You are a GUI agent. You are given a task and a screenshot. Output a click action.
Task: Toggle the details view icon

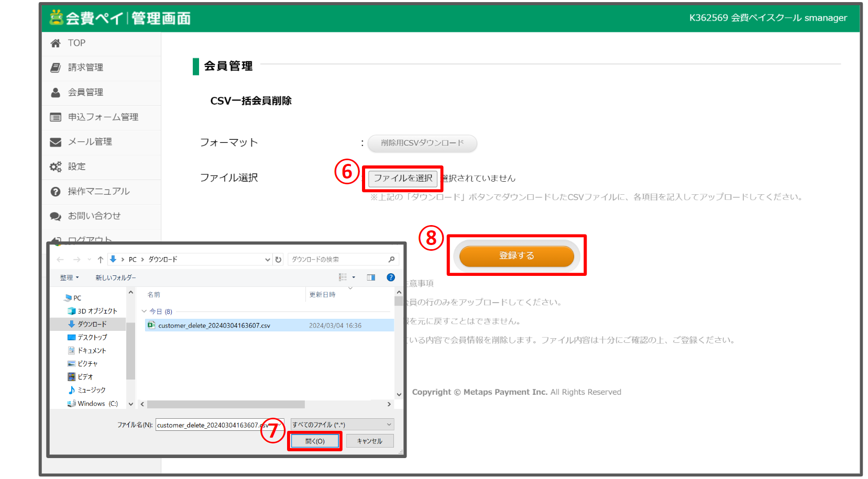point(343,277)
